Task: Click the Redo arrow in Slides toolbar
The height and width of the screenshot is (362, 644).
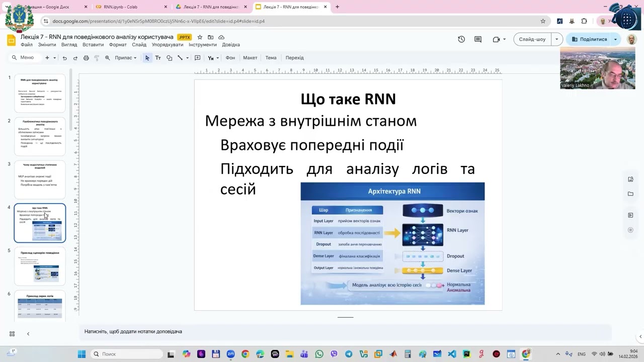Action: [75, 58]
